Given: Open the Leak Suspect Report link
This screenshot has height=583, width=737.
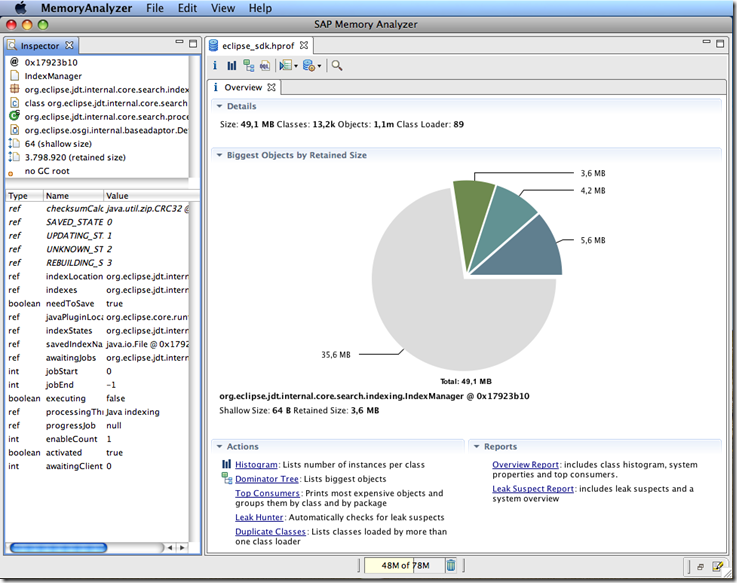Looking at the screenshot, I should tap(532, 489).
